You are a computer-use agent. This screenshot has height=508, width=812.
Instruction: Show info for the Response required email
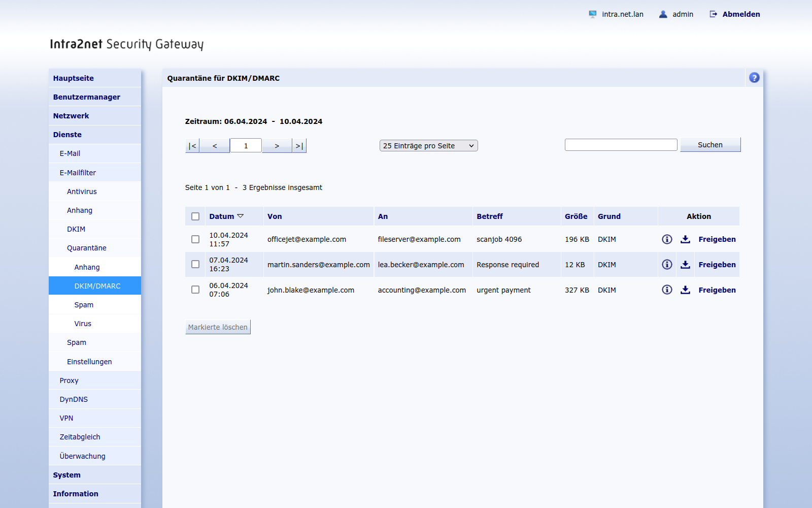[667, 265]
